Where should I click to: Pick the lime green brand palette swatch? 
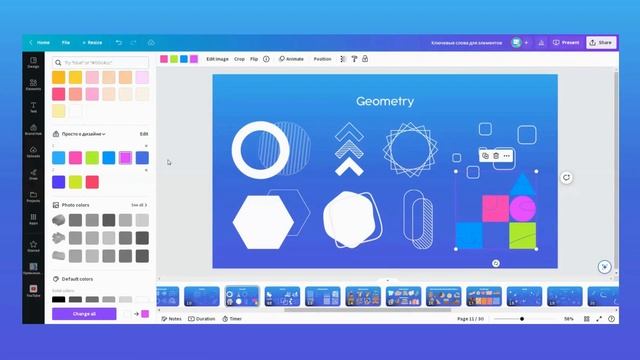point(92,158)
